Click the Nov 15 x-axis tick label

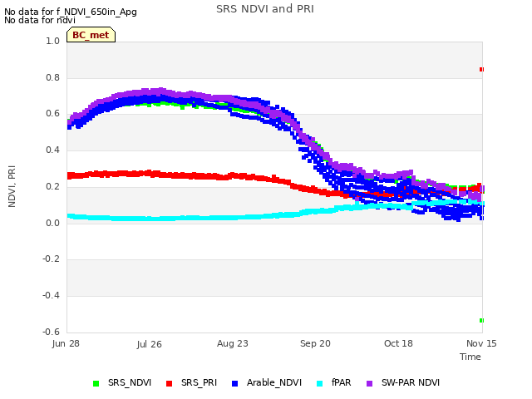(481, 343)
